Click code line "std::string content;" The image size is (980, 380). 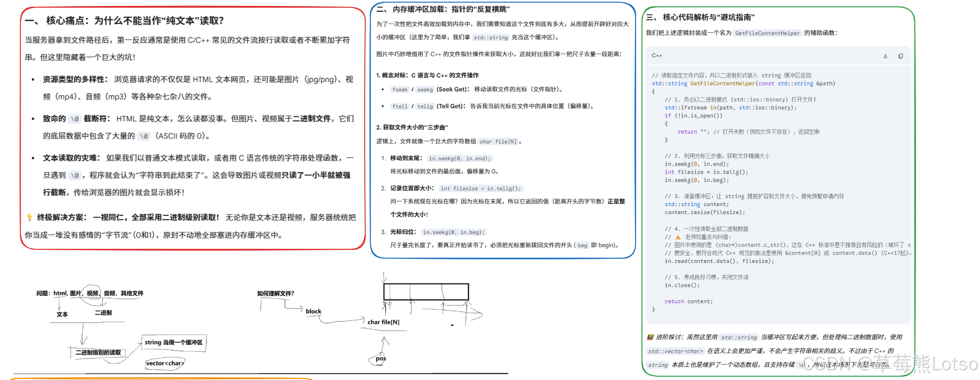(x=697, y=204)
